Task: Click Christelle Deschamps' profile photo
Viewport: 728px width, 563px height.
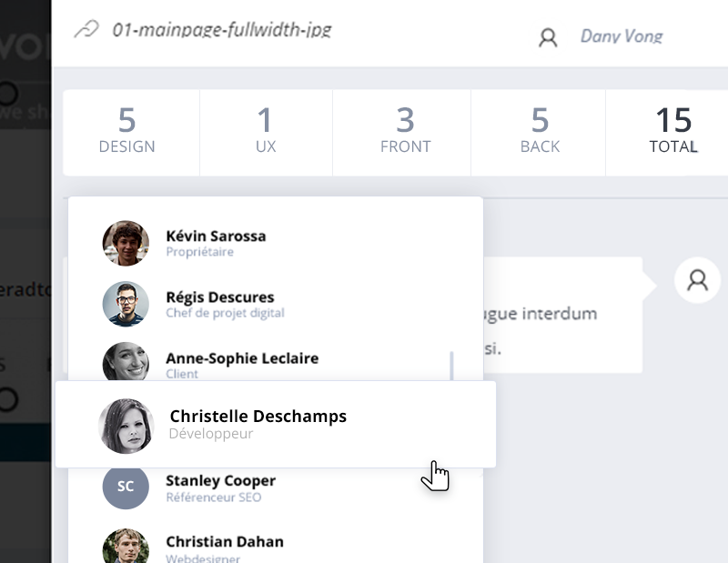Action: coord(126,426)
